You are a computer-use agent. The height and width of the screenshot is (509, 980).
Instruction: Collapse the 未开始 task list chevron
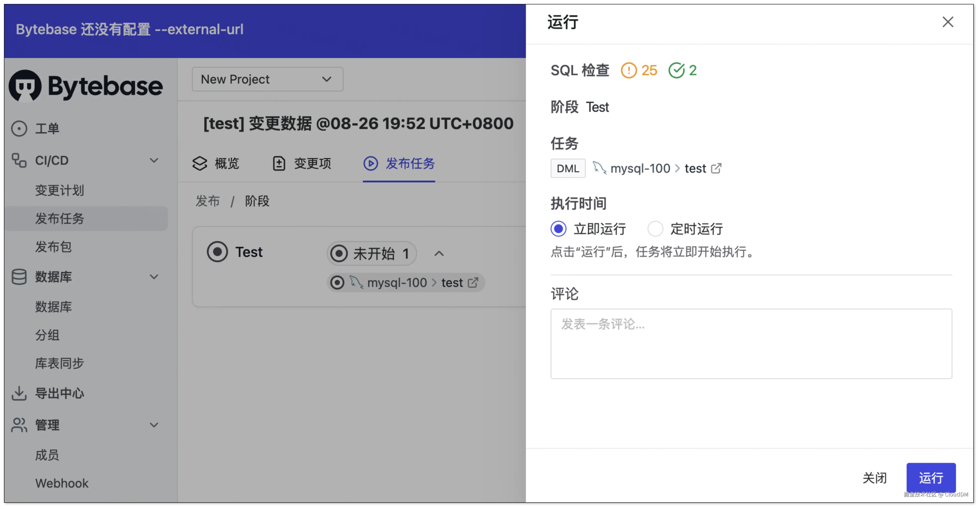coord(439,254)
